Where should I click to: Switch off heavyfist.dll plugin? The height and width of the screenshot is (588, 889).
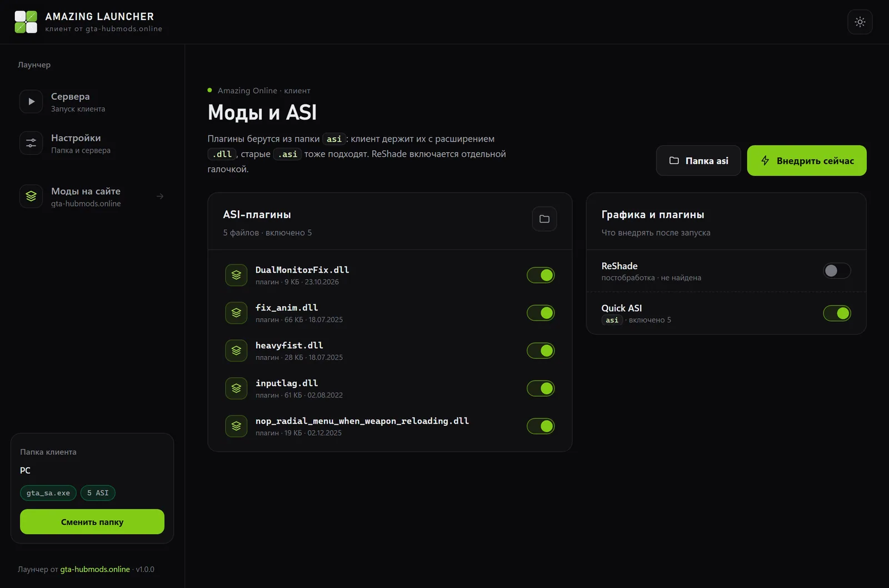point(541,350)
